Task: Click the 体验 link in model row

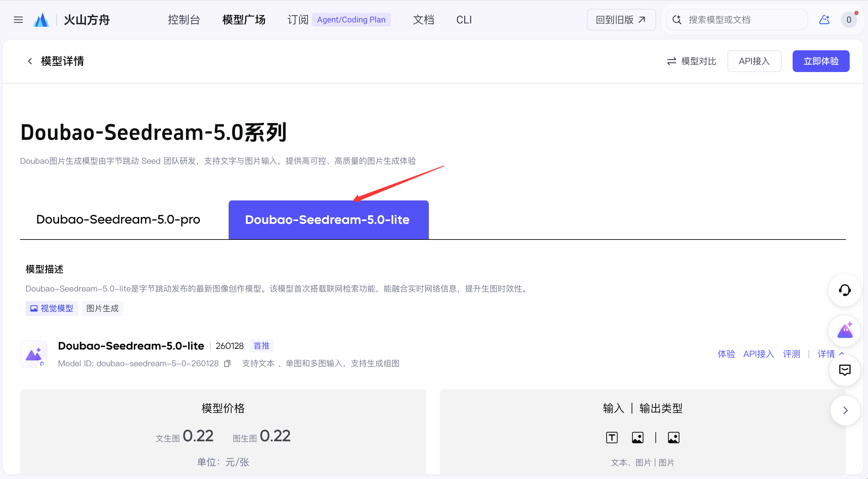Action: (726, 354)
